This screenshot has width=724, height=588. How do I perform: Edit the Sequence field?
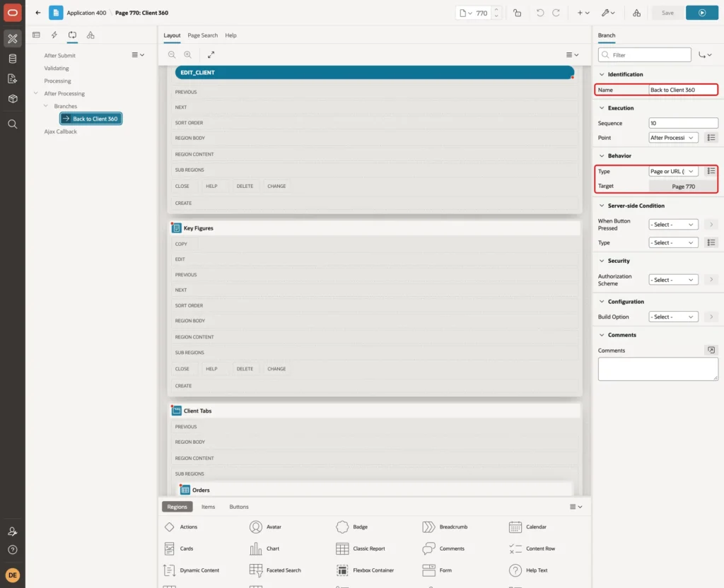click(x=683, y=123)
